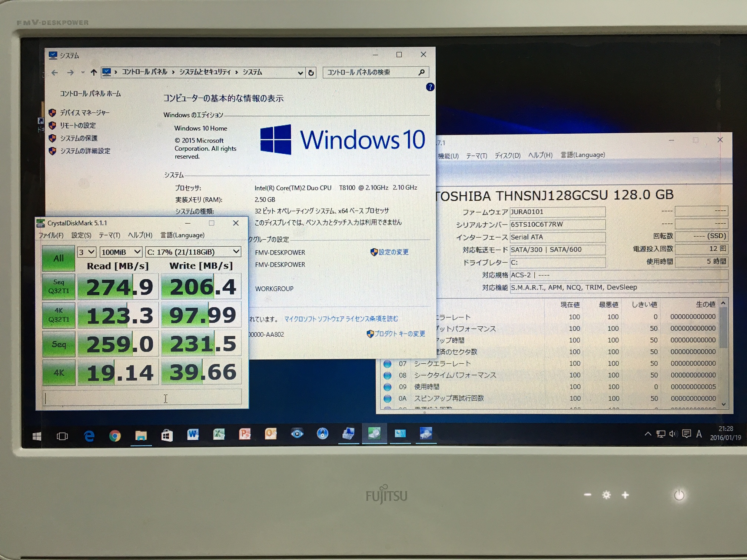Viewport: 747px width, 560px height.
Task: Open テーマ(T) menu in CrystalDiskMark
Action: click(x=109, y=235)
